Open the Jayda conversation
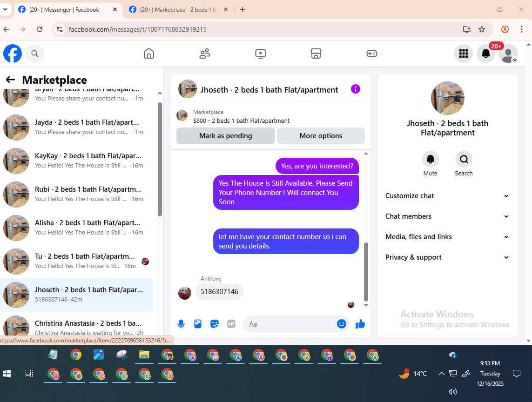Viewport: 532px width, 402px height. point(76,127)
